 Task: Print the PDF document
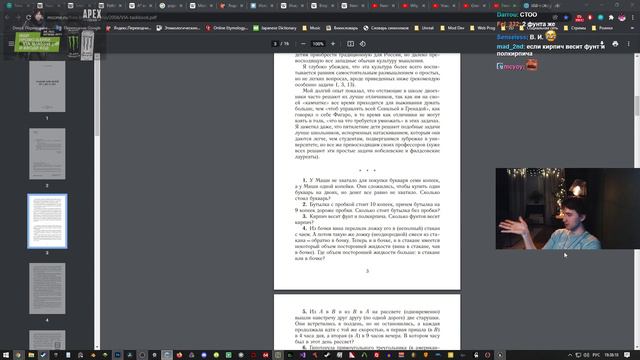pyautogui.click(x=615, y=44)
